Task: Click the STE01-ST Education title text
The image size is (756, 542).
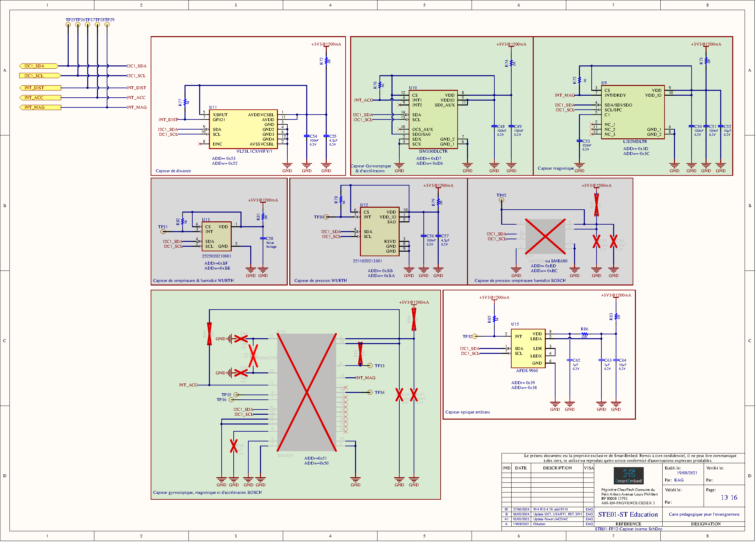Action: (x=628, y=514)
